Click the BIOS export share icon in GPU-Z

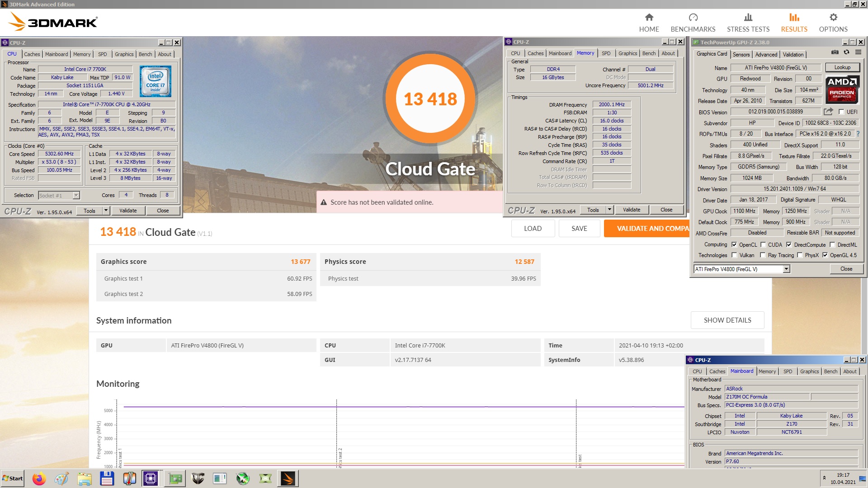click(x=828, y=112)
